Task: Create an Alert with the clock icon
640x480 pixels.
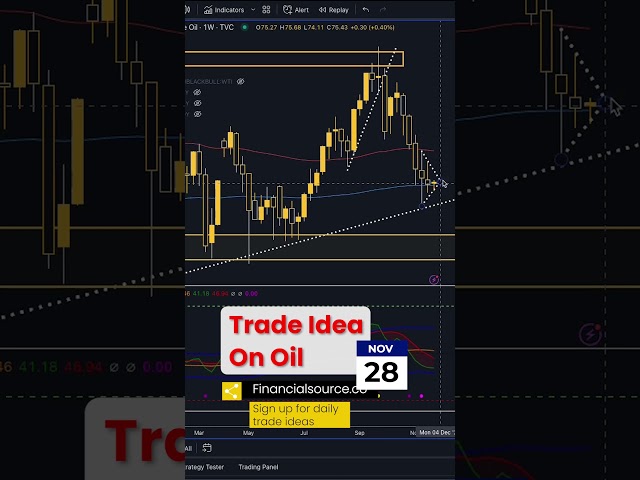Action: pyautogui.click(x=296, y=10)
